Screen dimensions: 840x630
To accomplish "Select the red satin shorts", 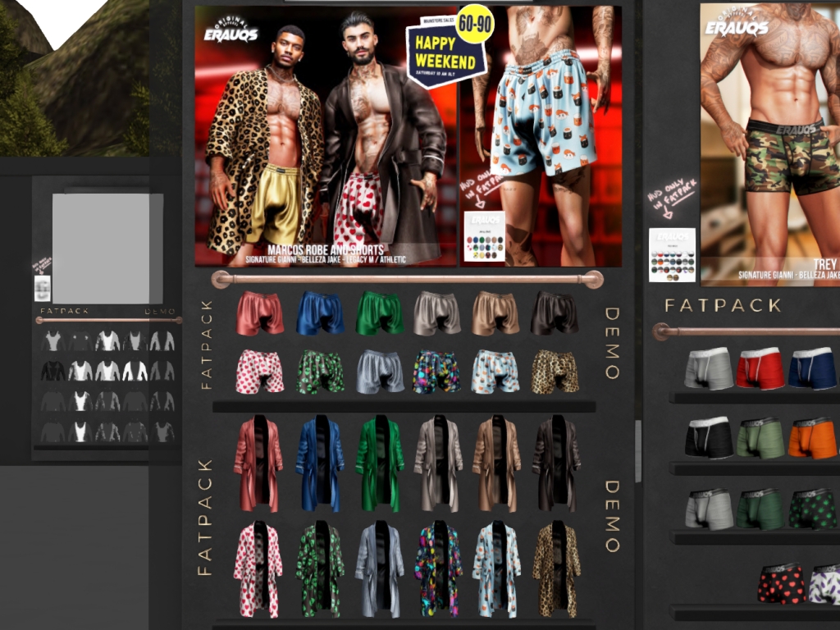I will (260, 313).
